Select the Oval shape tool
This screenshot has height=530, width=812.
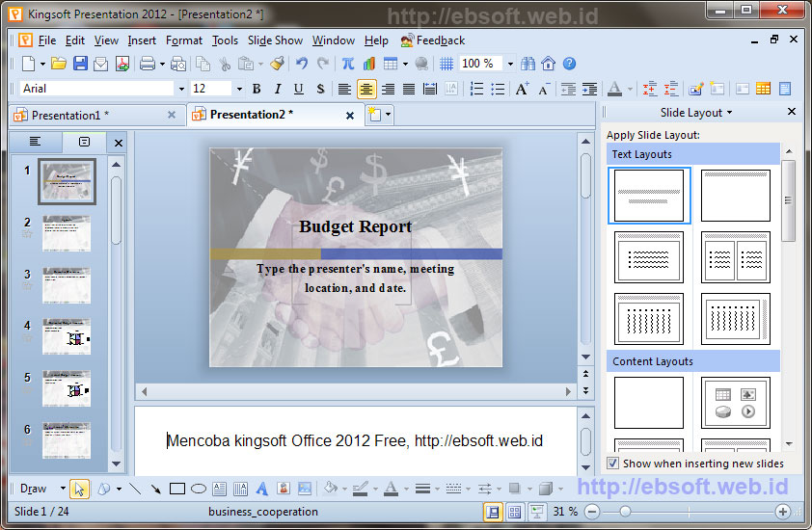(199, 488)
